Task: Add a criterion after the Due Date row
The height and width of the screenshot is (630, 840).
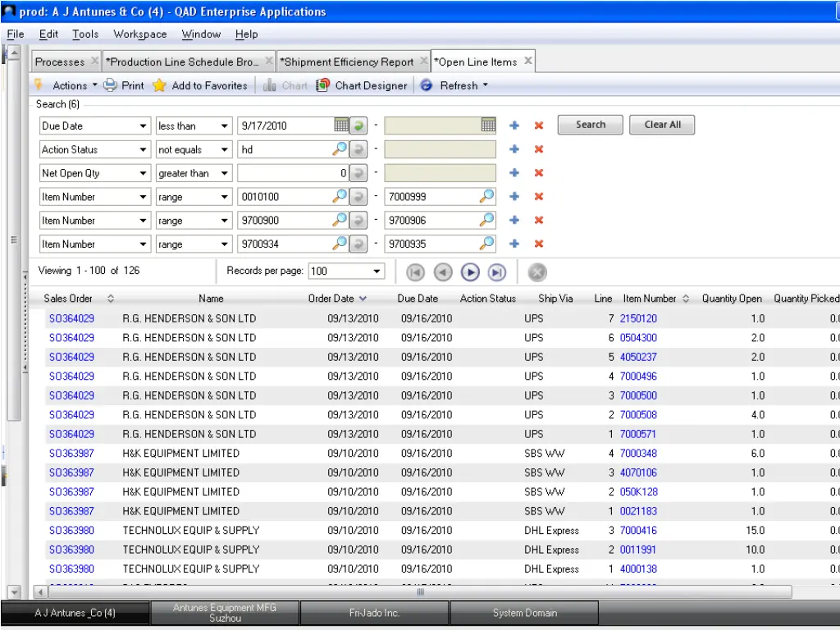Action: (514, 126)
